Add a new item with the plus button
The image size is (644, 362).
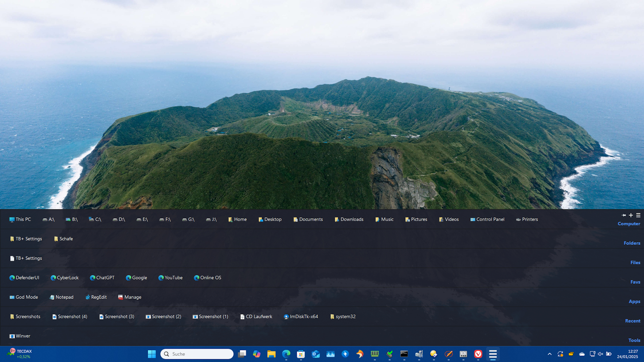point(631,215)
